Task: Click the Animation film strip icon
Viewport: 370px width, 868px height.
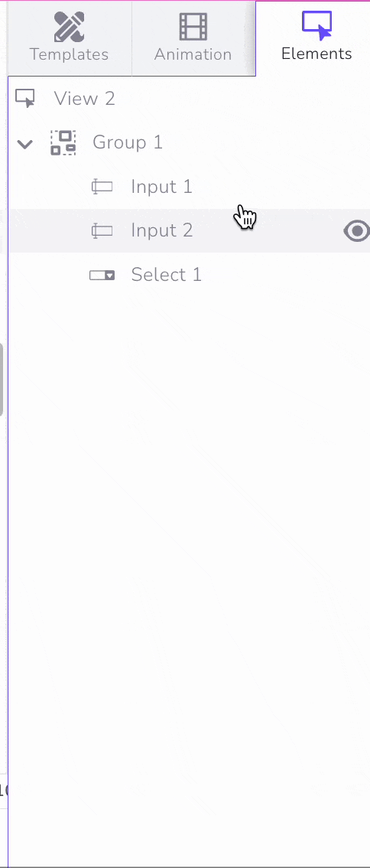Action: coord(193,27)
